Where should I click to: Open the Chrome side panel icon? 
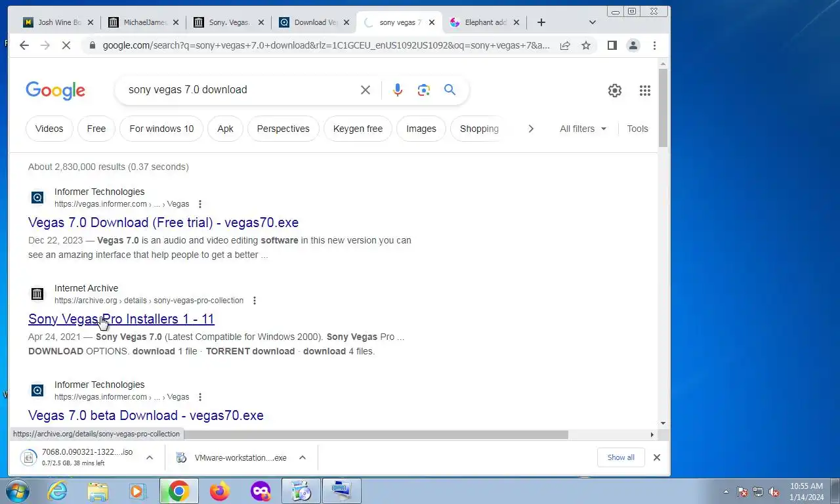[x=612, y=45]
